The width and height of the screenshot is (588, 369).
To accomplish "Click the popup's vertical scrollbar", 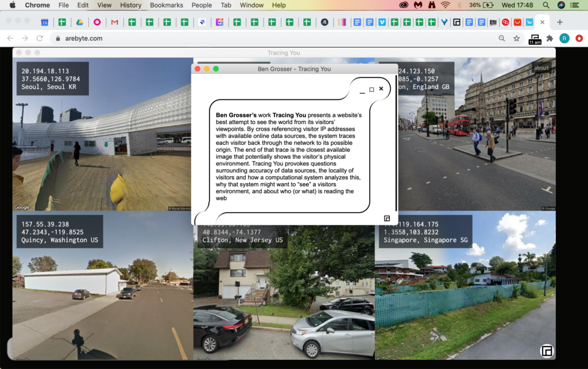I will 396,143.
